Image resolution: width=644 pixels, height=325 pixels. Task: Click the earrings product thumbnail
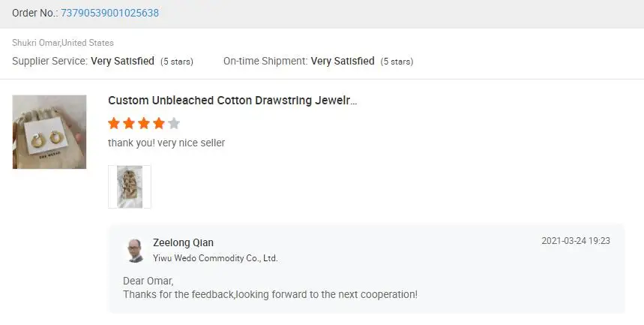(x=49, y=131)
